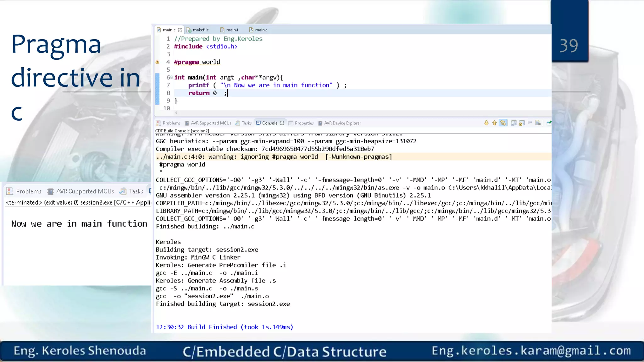
Task: Click the editor horizontal scrollbar left arrow
Action: 176,112
